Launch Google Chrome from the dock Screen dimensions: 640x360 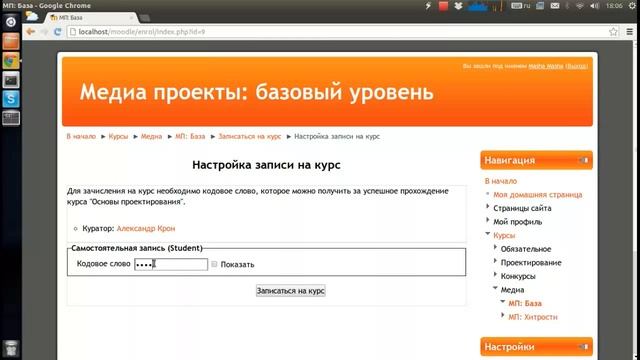(11, 60)
